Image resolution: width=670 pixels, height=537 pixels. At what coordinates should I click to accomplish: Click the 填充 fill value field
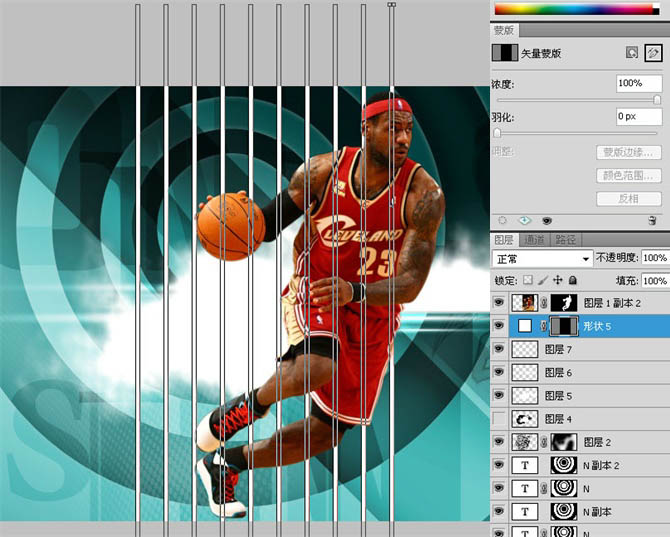click(655, 281)
